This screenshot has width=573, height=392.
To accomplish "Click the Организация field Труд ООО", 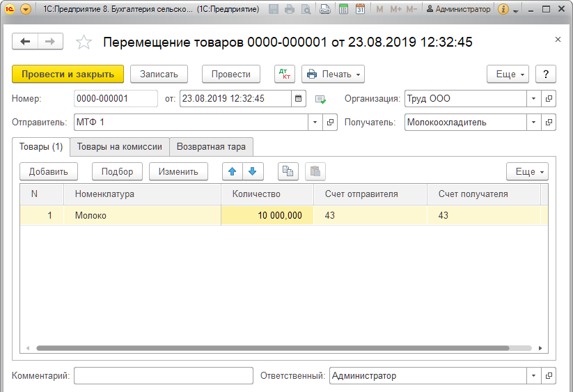I will coord(466,99).
